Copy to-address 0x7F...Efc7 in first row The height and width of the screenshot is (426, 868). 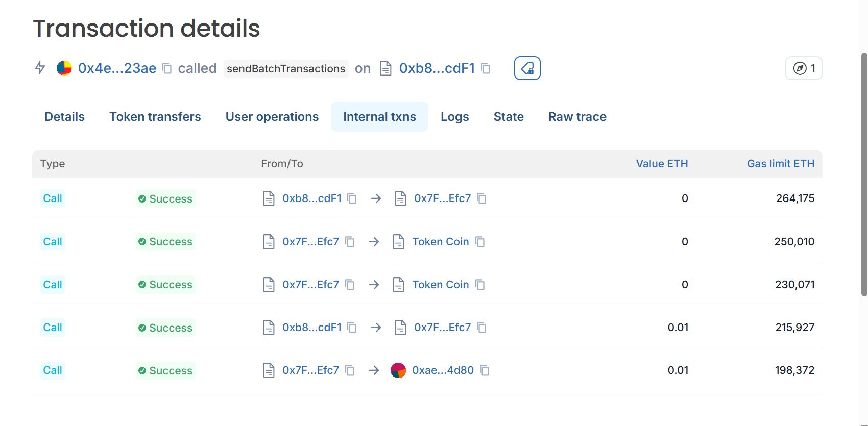(481, 198)
